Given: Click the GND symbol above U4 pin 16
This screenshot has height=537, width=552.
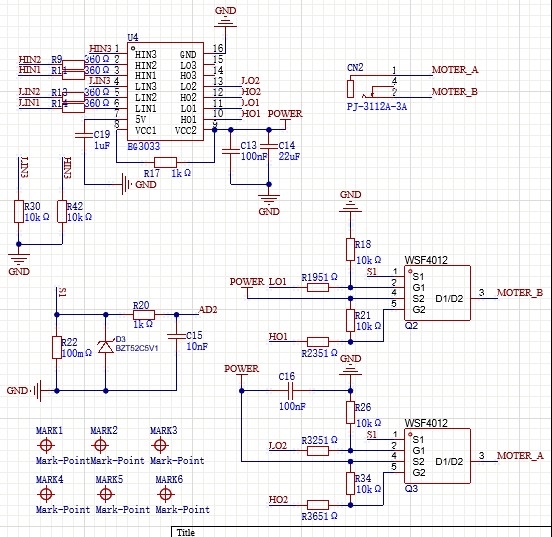Looking at the screenshot, I should coord(225,18).
